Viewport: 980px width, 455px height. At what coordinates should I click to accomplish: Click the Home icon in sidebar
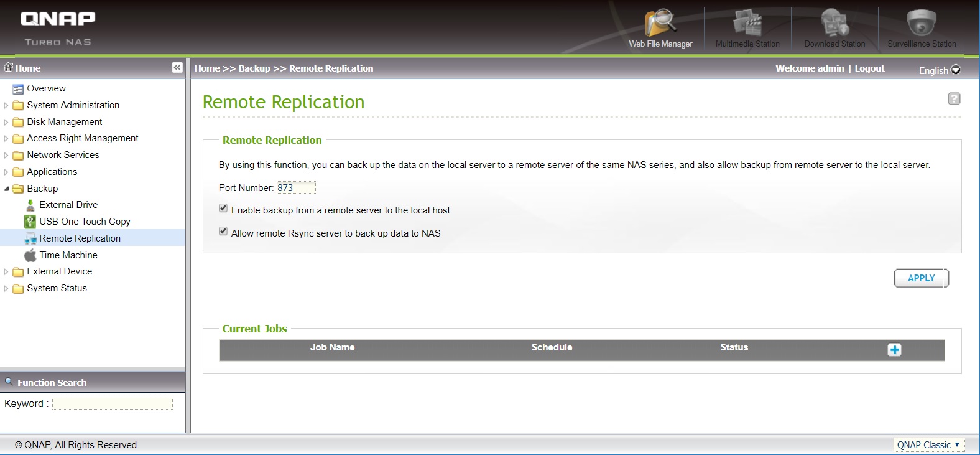9,68
